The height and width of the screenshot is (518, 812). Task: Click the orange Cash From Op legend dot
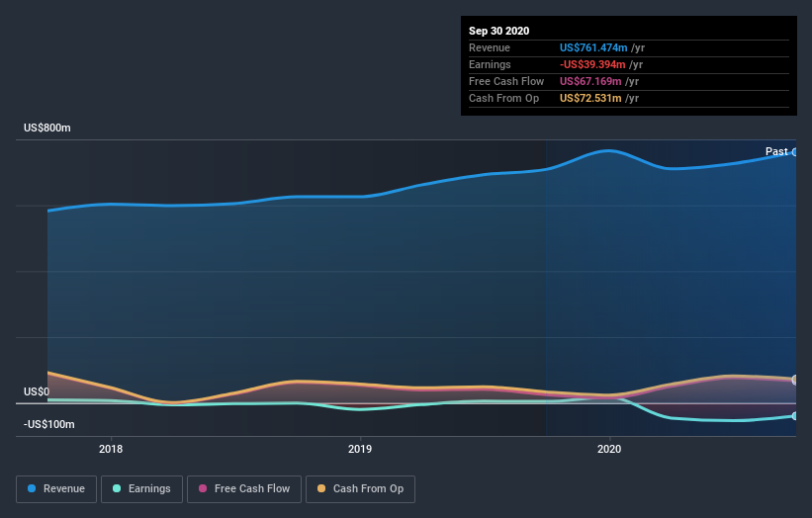click(x=321, y=488)
